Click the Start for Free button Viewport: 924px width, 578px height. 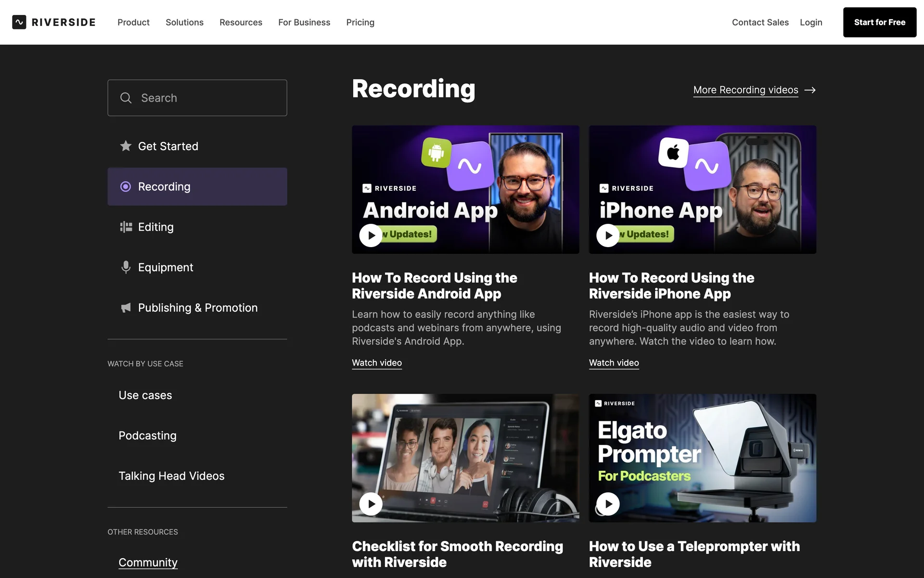tap(879, 22)
